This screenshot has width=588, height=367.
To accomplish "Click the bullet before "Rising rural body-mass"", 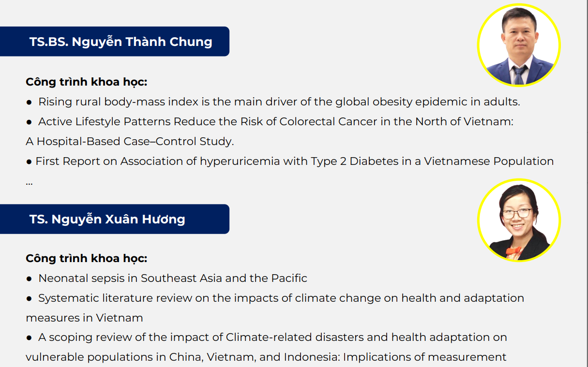I will pyautogui.click(x=29, y=103).
